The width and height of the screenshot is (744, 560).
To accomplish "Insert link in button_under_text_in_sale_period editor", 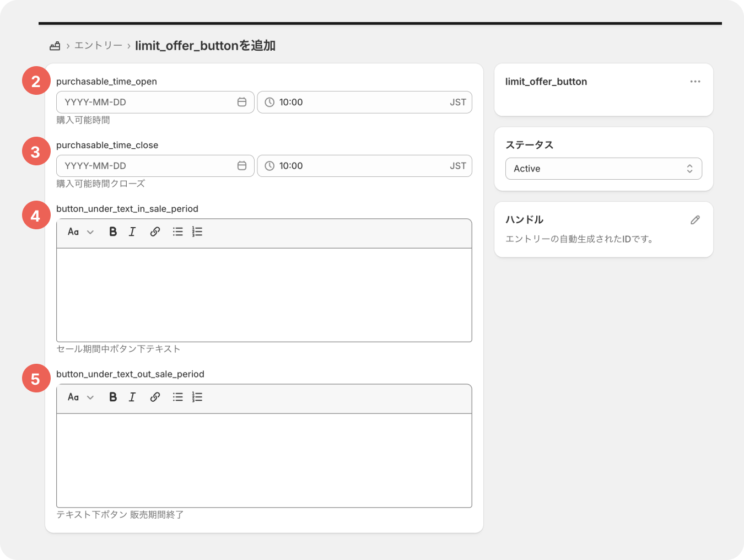I will pyautogui.click(x=155, y=232).
